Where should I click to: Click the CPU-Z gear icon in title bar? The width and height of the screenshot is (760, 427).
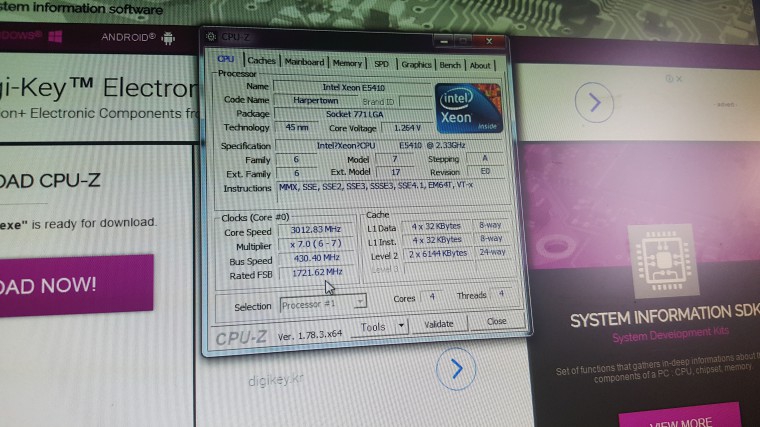(211, 36)
